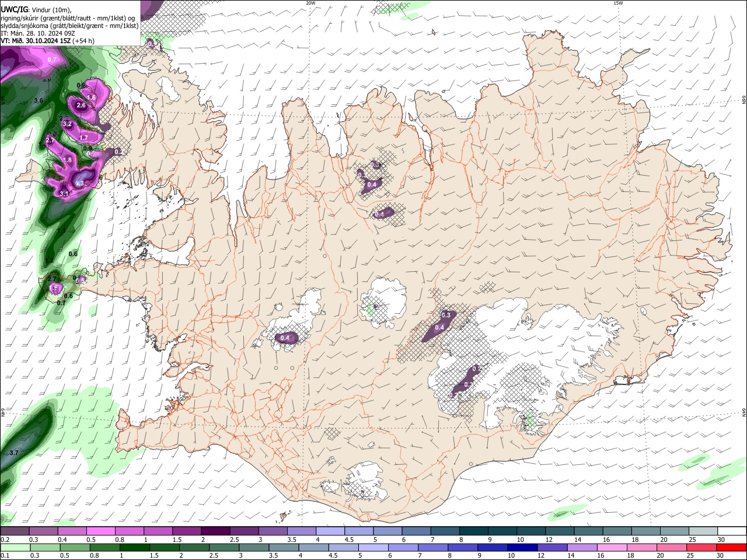Select the palest green 0.1 rain swatch
The width and height of the screenshot is (747, 560).
[x=15, y=548]
